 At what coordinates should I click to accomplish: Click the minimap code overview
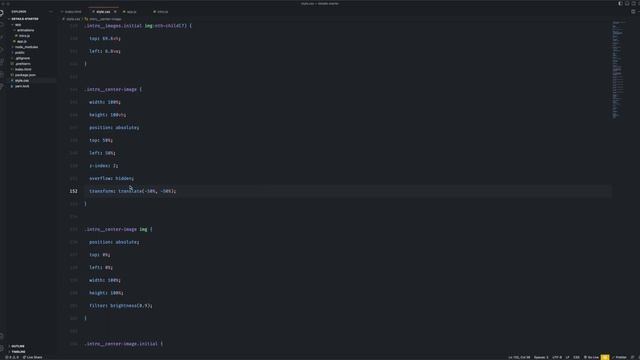click(x=617, y=69)
